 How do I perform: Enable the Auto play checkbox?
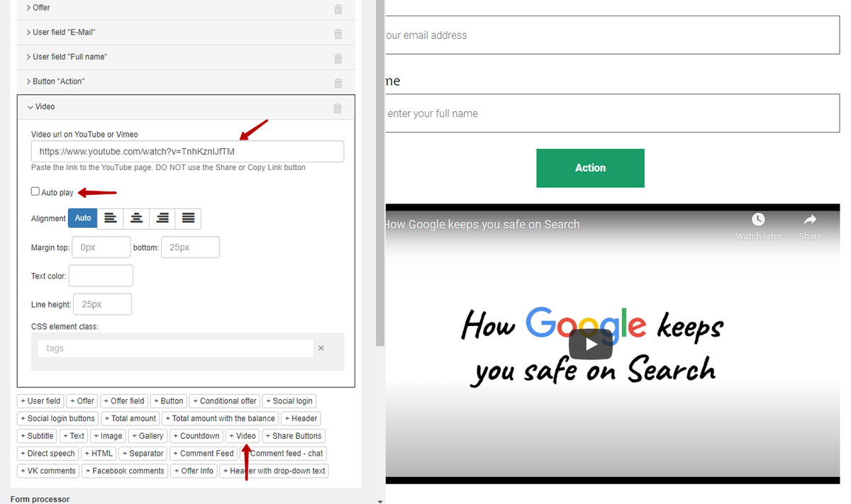coord(35,191)
